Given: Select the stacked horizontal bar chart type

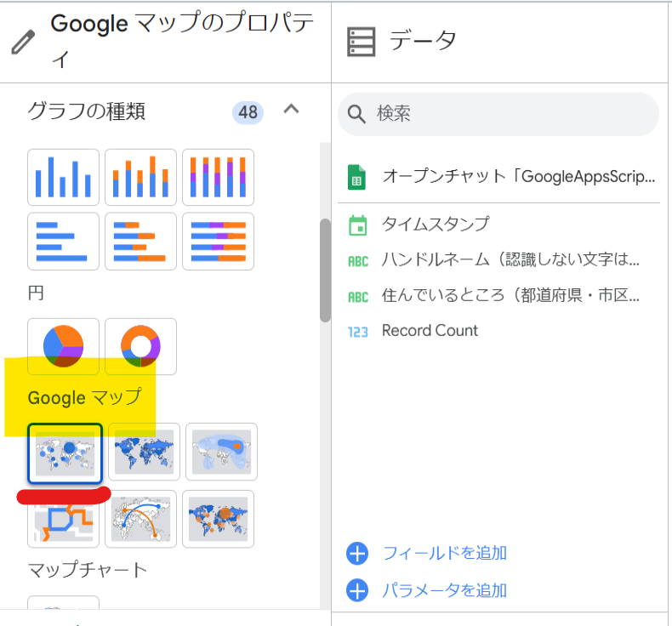Looking at the screenshot, I should coord(140,242).
